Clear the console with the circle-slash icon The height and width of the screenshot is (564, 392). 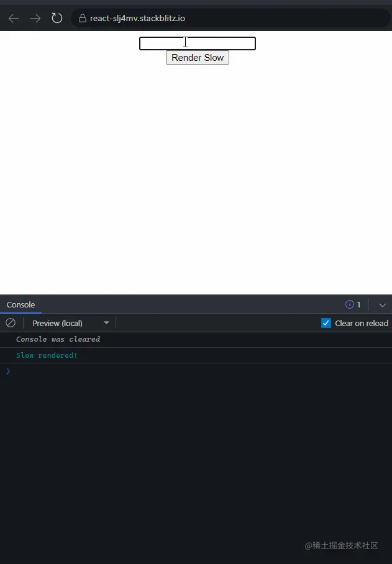11,323
